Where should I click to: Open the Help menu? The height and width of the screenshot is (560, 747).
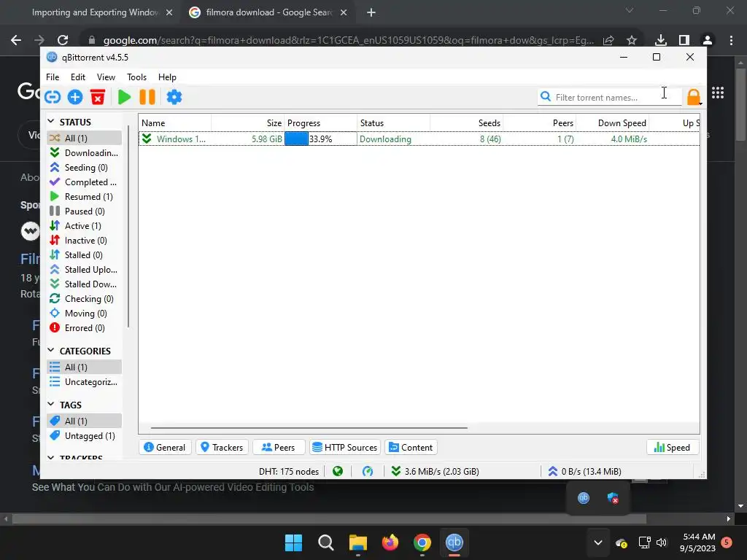(x=167, y=77)
